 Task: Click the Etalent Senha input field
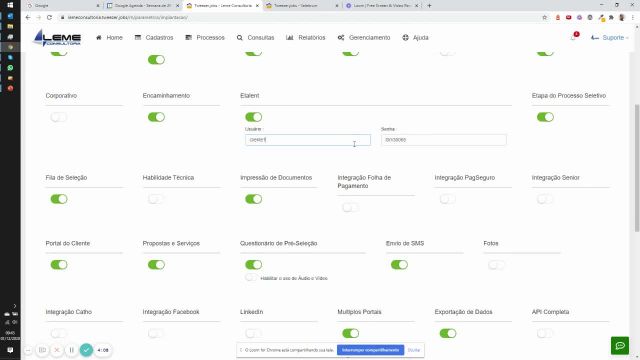click(x=444, y=140)
